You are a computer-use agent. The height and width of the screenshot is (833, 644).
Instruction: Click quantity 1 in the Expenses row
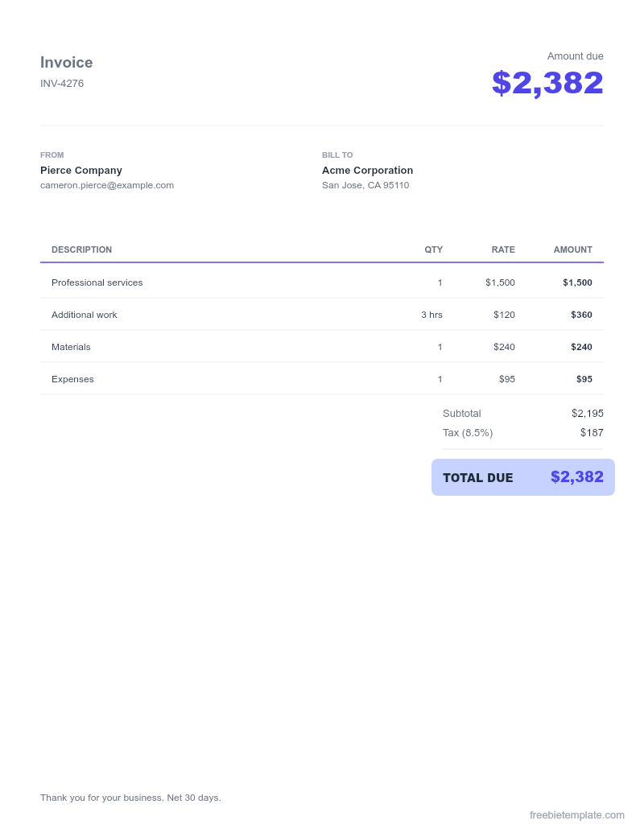click(440, 379)
